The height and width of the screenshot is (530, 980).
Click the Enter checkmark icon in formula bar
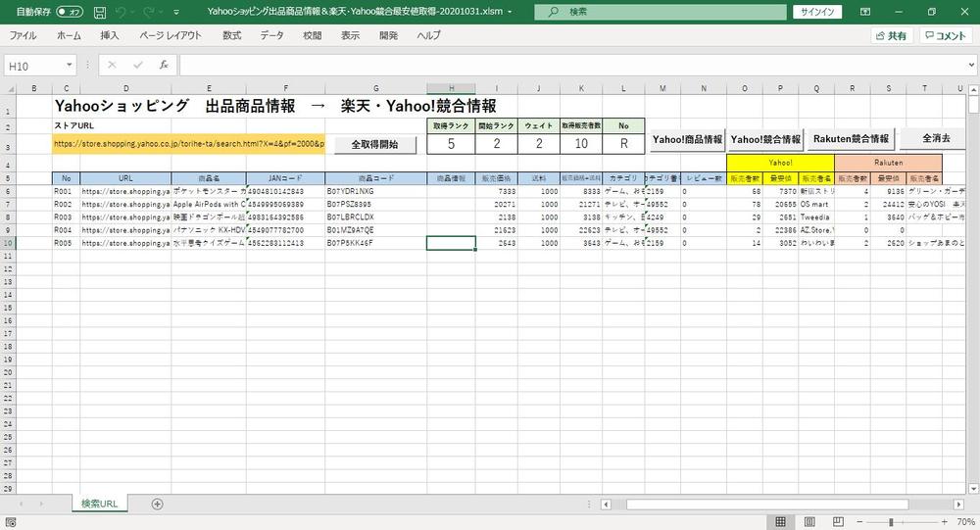point(137,65)
